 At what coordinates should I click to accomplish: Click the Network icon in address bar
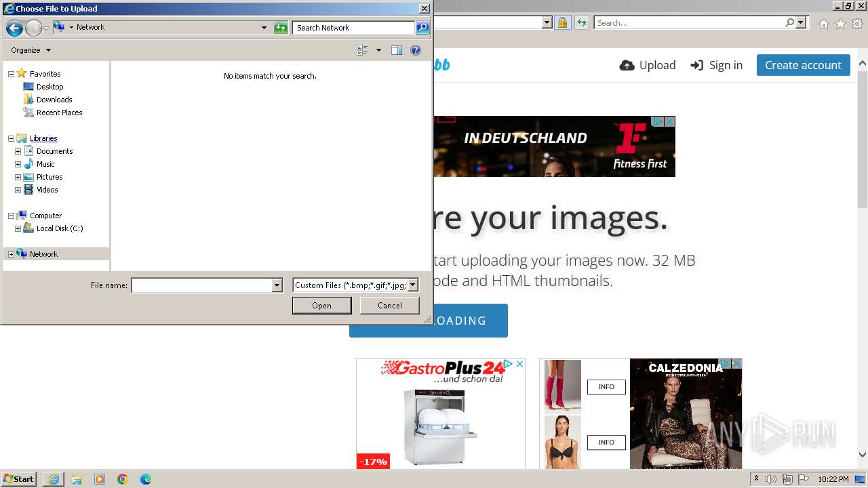(x=59, y=27)
